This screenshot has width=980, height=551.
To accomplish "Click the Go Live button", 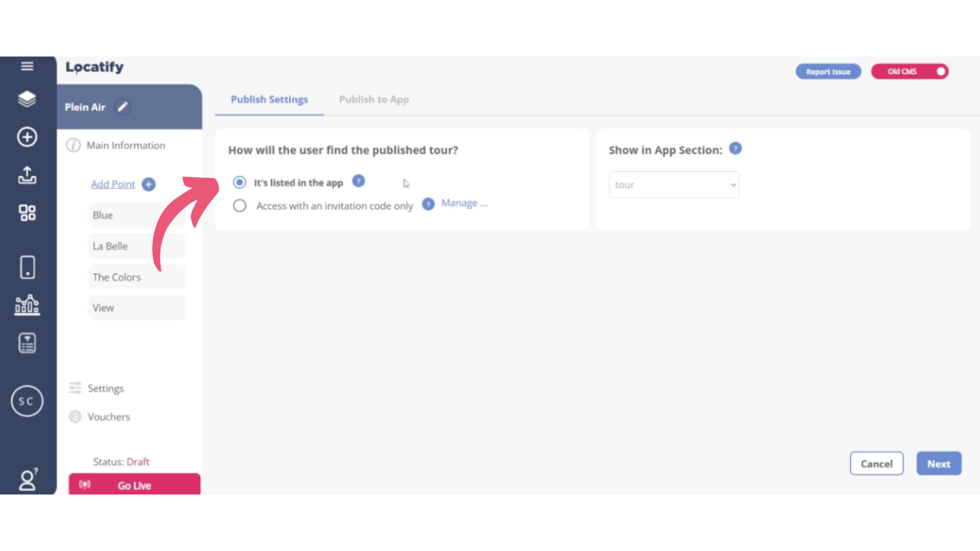I will (x=134, y=484).
